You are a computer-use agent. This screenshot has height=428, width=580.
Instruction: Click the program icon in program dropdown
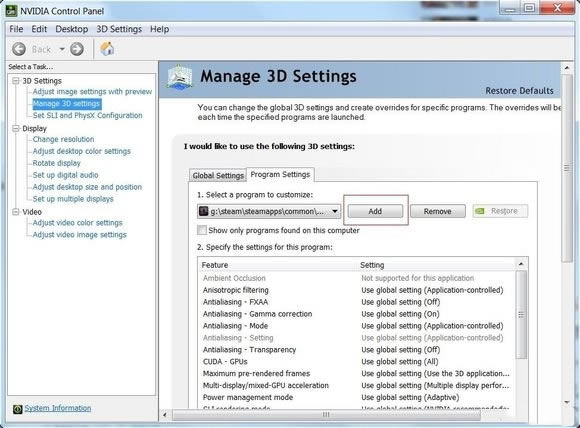click(204, 211)
